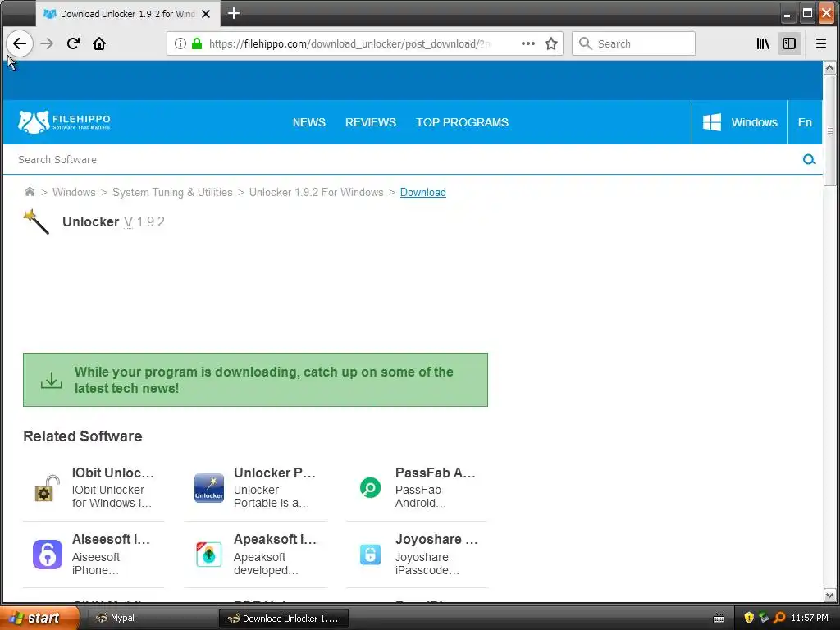Click the 11:57 PM system clock
This screenshot has width=840, height=630.
click(810, 618)
